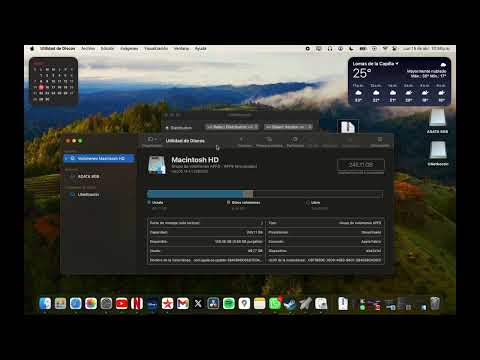The image size is (480, 360).
Task: Open the calendar widget on the desktop
Action: [54, 81]
